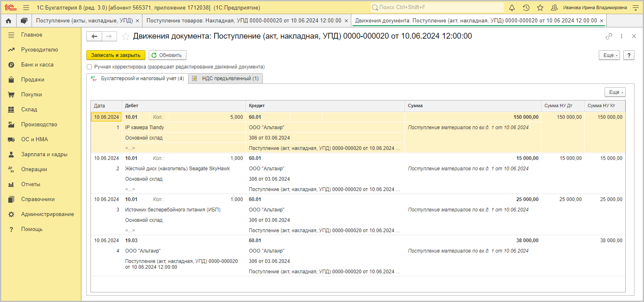Switch to Поступление (акты, накладные, УПД) tab
This screenshot has height=302, width=644.
(x=84, y=20)
